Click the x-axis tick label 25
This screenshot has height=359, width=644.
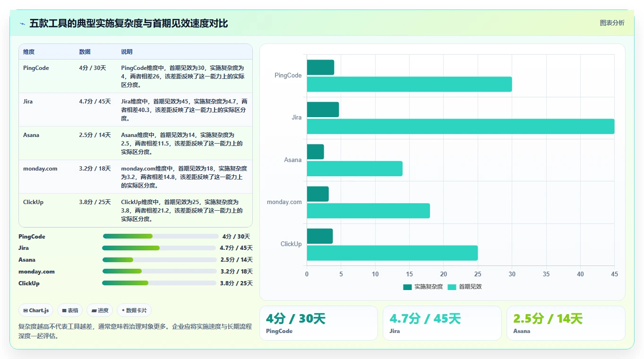(x=478, y=274)
